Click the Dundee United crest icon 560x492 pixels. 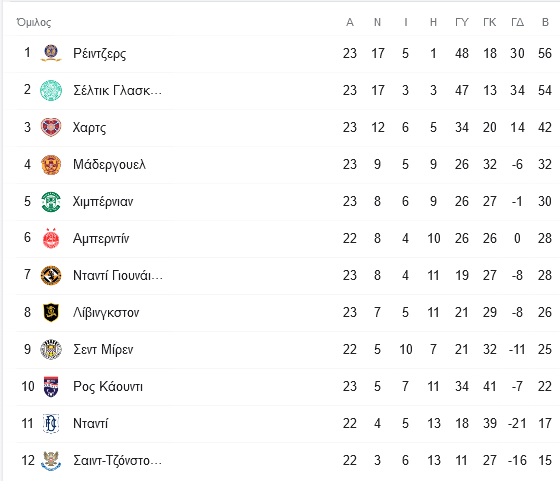coord(51,275)
